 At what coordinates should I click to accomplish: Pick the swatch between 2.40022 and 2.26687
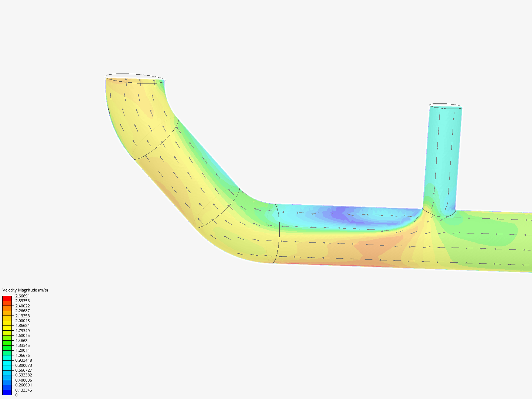click(7, 308)
